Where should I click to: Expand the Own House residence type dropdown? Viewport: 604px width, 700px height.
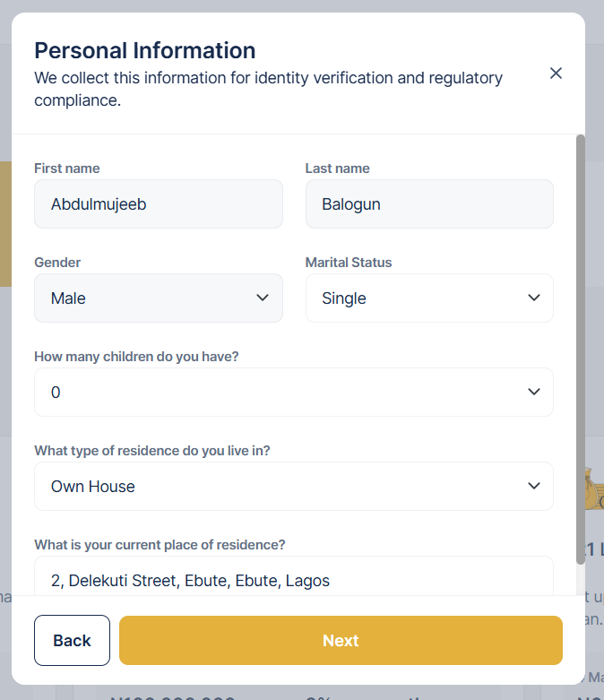click(x=293, y=486)
